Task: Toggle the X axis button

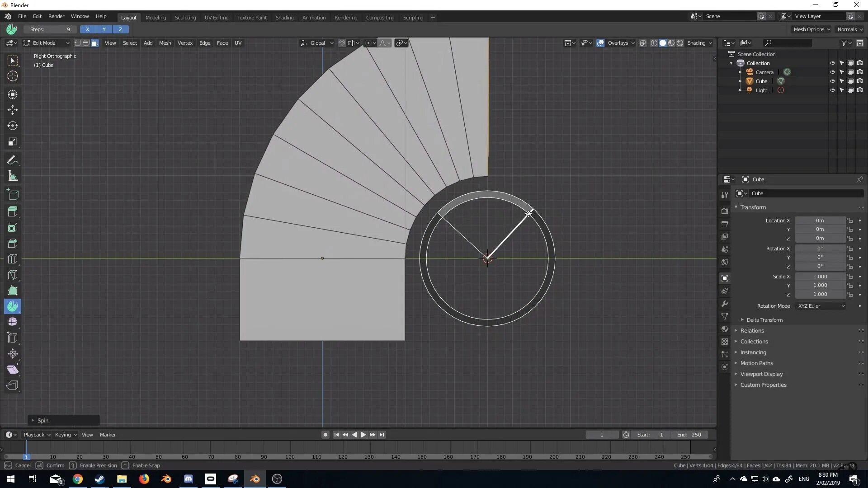Action: [x=87, y=29]
